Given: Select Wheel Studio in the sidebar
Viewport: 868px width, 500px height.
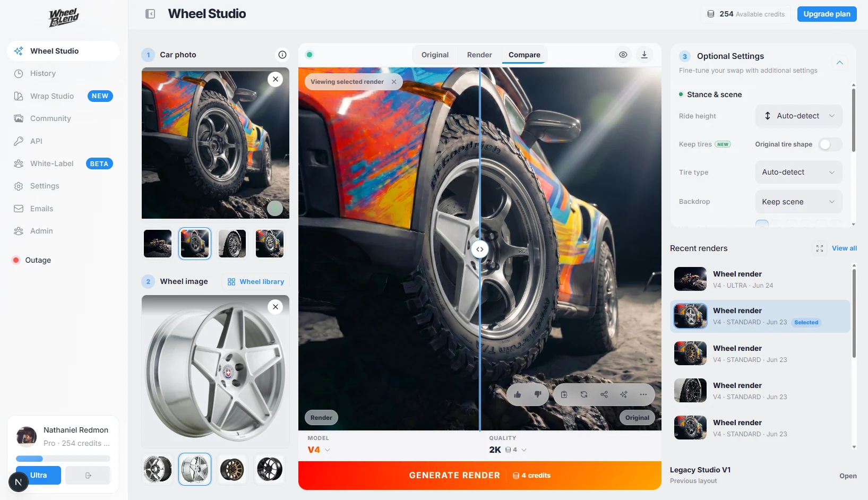Looking at the screenshot, I should 63,51.
